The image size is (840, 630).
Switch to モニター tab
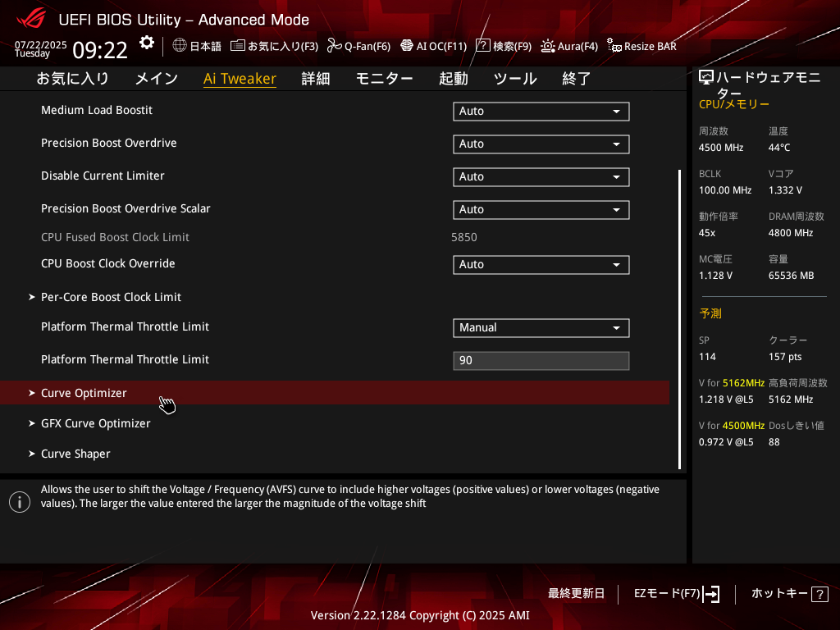coord(384,79)
